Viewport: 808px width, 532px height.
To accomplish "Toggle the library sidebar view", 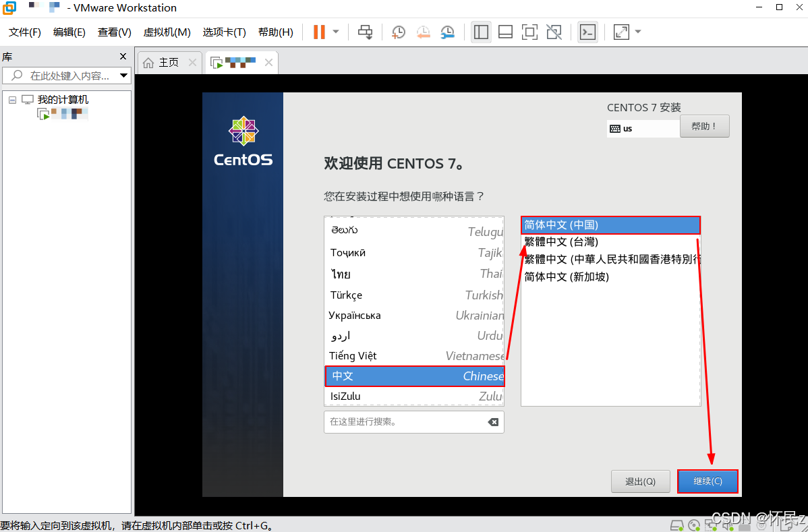I will pos(481,32).
